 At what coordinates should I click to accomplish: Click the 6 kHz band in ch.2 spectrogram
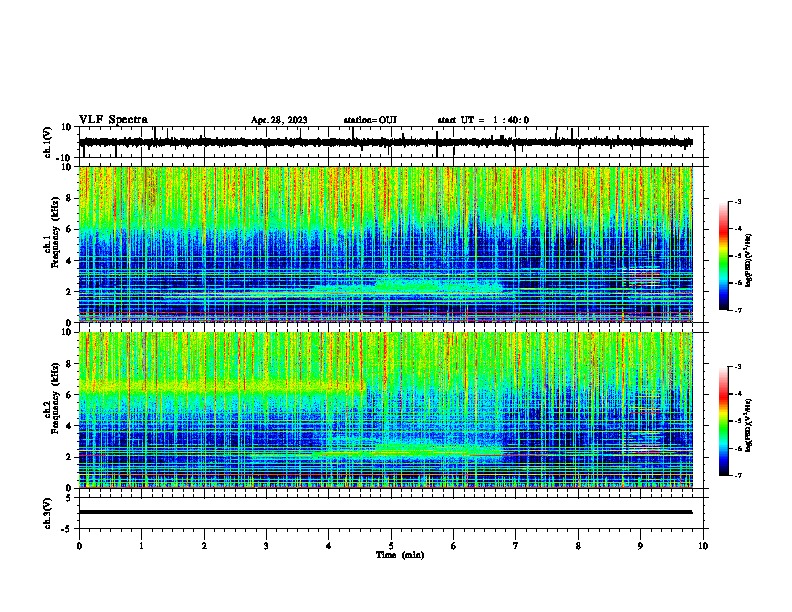point(221,388)
